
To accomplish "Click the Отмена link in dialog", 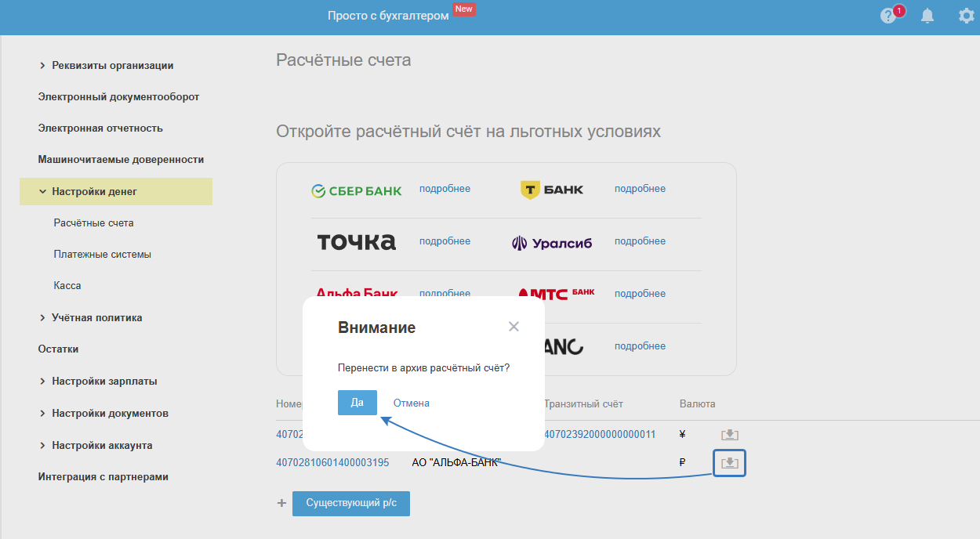I will tap(412, 403).
